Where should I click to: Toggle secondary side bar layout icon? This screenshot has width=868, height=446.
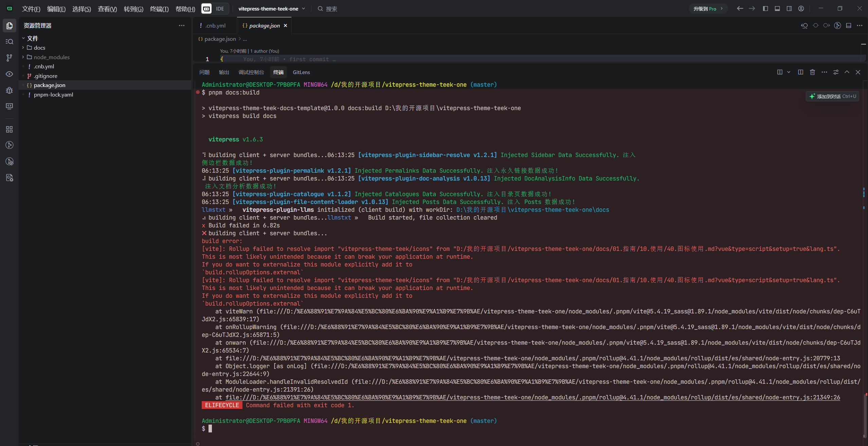[x=789, y=8]
